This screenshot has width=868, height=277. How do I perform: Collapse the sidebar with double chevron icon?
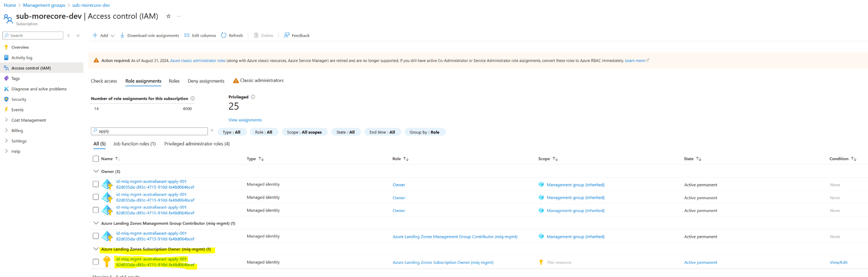[x=78, y=35]
